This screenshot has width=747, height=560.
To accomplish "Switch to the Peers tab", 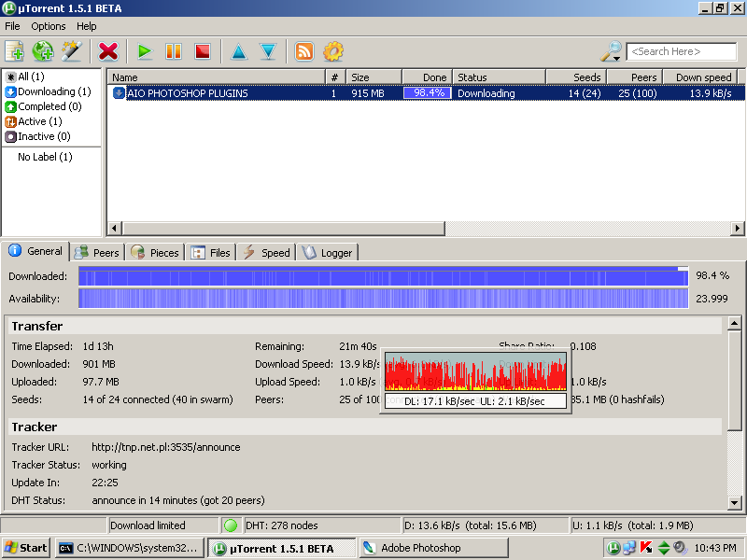I will point(97,252).
